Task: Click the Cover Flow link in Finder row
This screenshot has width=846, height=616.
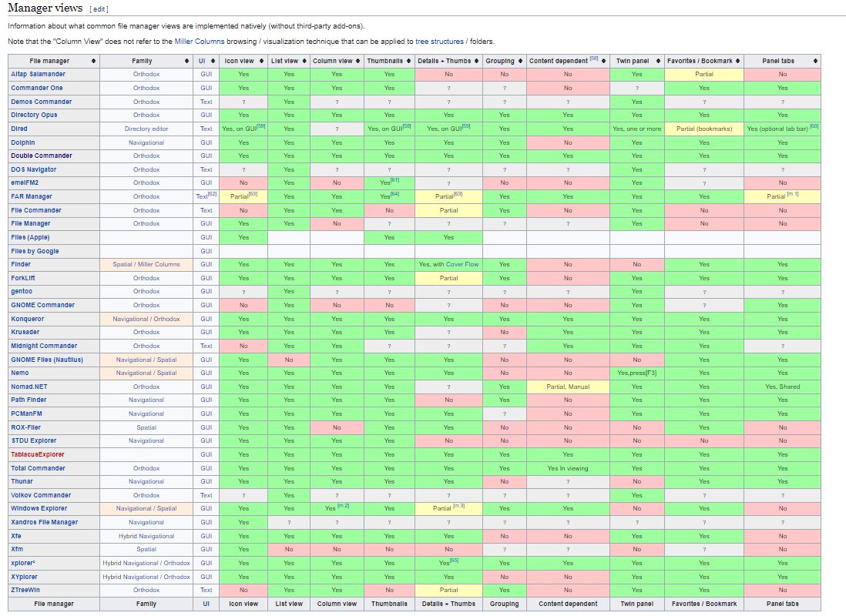Action: (462, 264)
